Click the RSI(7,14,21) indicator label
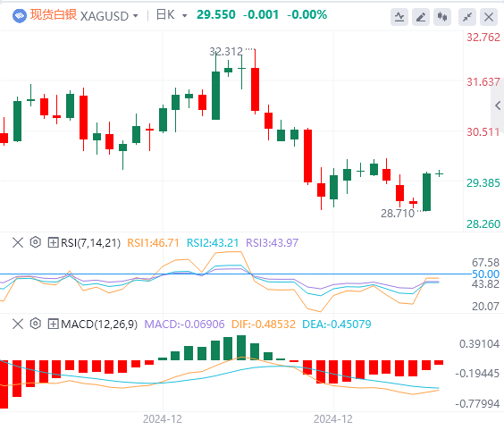The width and height of the screenshot is (504, 430). pos(90,243)
